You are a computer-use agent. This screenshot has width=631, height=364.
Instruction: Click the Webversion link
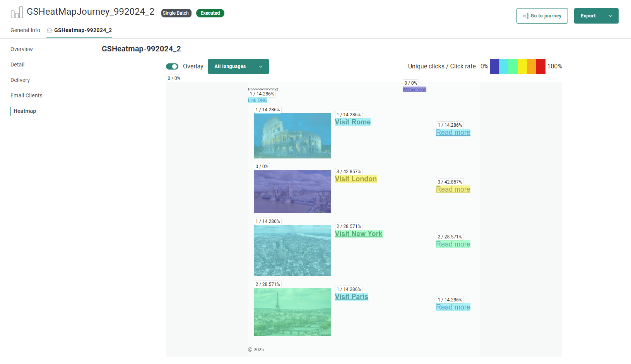pyautogui.click(x=414, y=90)
